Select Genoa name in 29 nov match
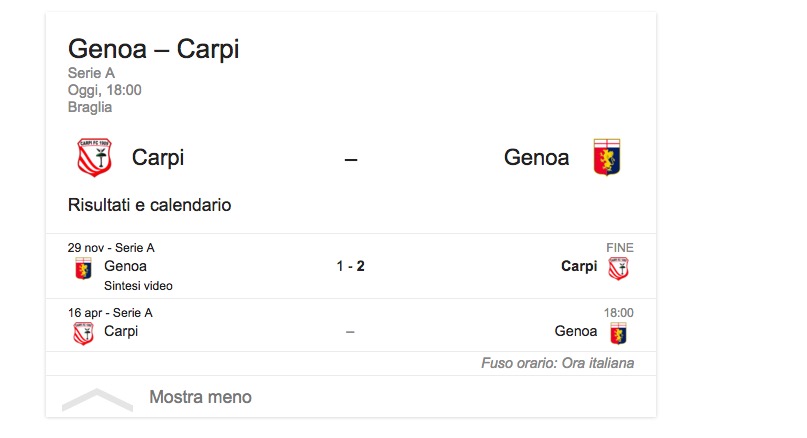 [x=125, y=266]
